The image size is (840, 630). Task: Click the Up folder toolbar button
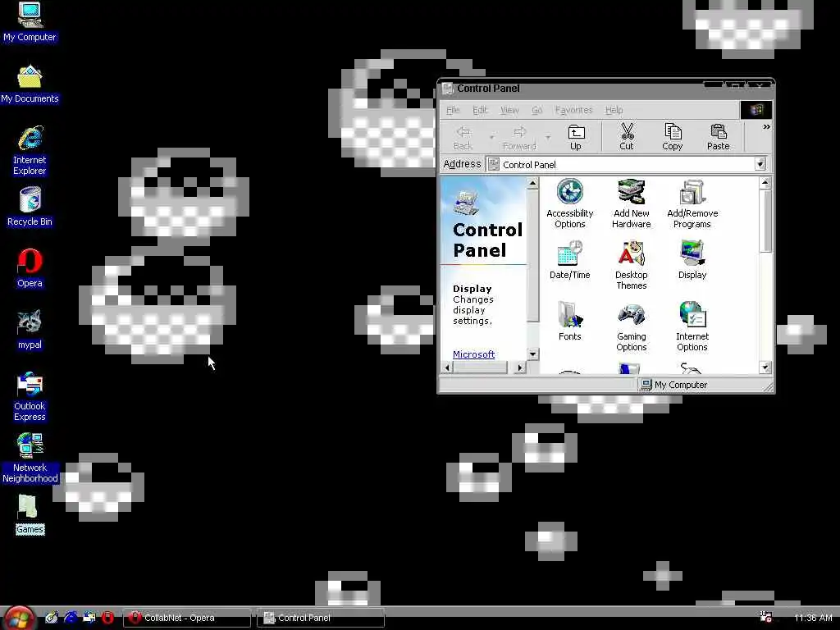click(x=576, y=137)
